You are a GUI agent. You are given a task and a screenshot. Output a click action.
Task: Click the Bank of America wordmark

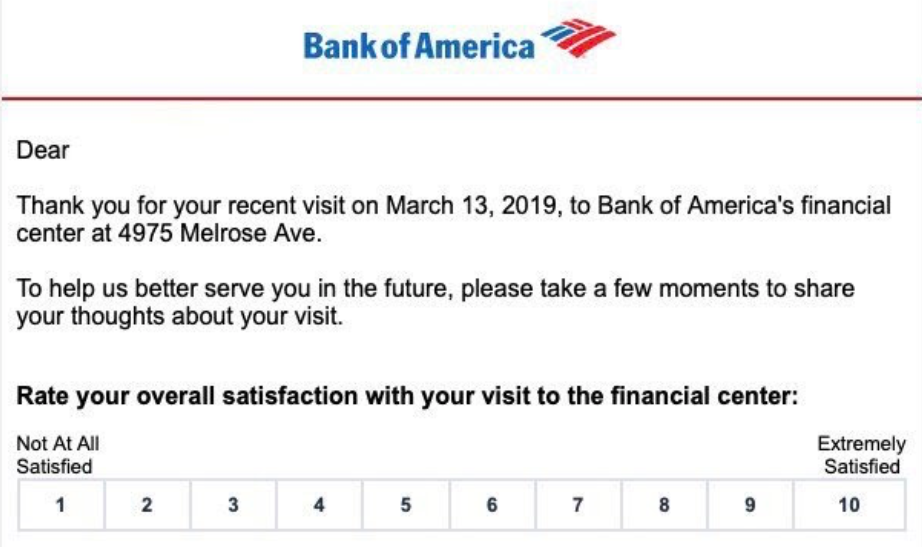coord(419,46)
